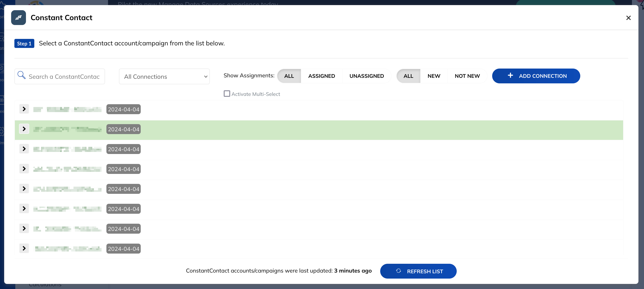Click the '3 minutes ago' update text
644x289 pixels.
coord(353,271)
